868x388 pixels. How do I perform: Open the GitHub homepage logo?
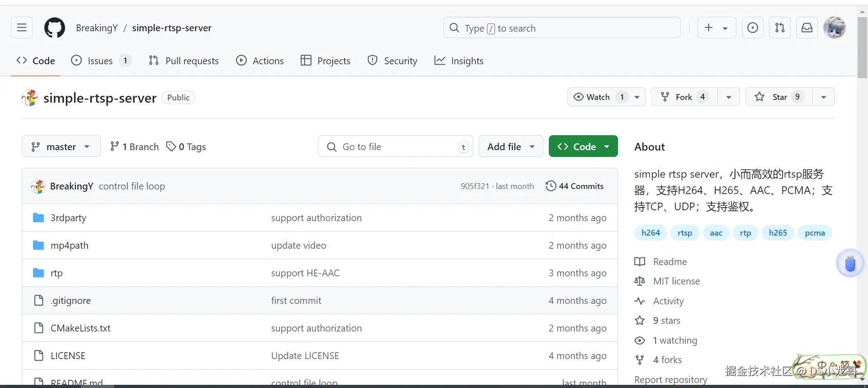[x=54, y=28]
